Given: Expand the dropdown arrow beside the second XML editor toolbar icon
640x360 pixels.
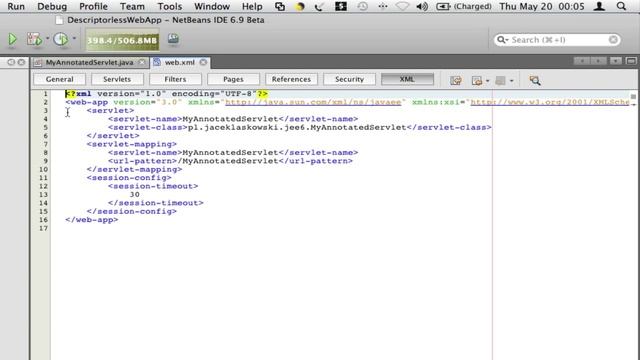Looking at the screenshot, I should click(488, 81).
